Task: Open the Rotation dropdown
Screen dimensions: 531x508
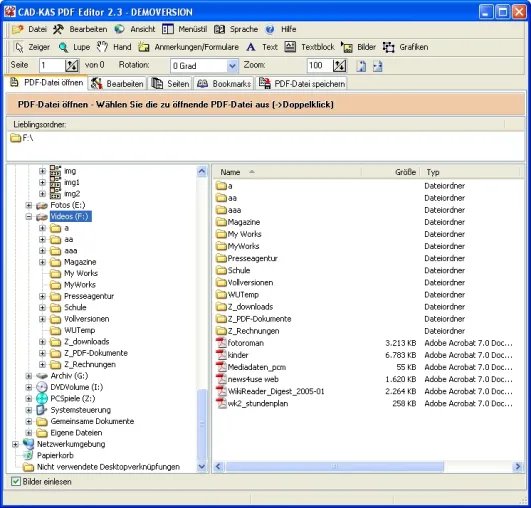Action: point(232,66)
